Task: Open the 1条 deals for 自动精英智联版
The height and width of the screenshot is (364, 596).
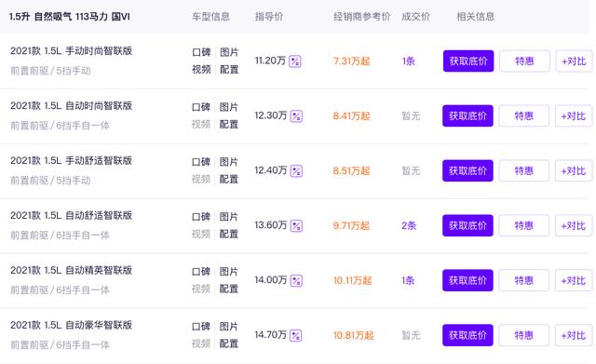Action: pos(408,280)
